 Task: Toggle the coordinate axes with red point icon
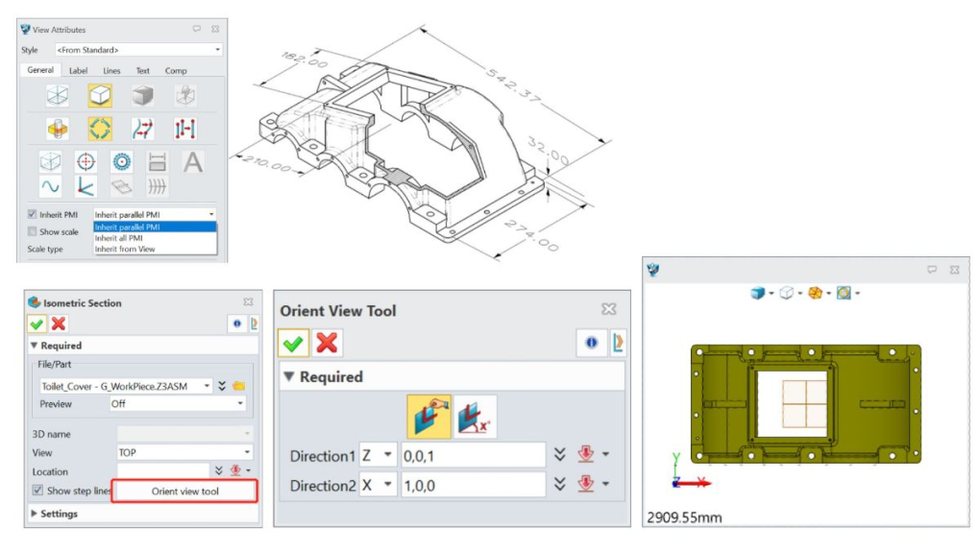coord(86,186)
